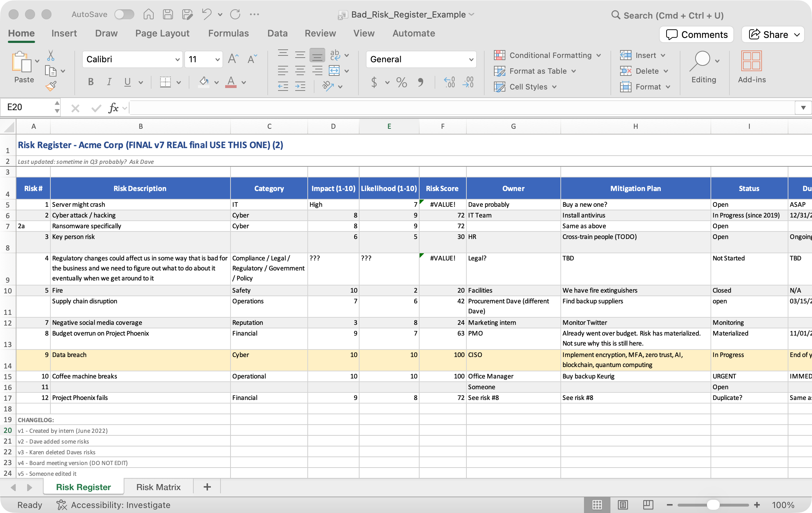Click Accessibility: Investigate in status bar
The image size is (812, 513).
113,505
